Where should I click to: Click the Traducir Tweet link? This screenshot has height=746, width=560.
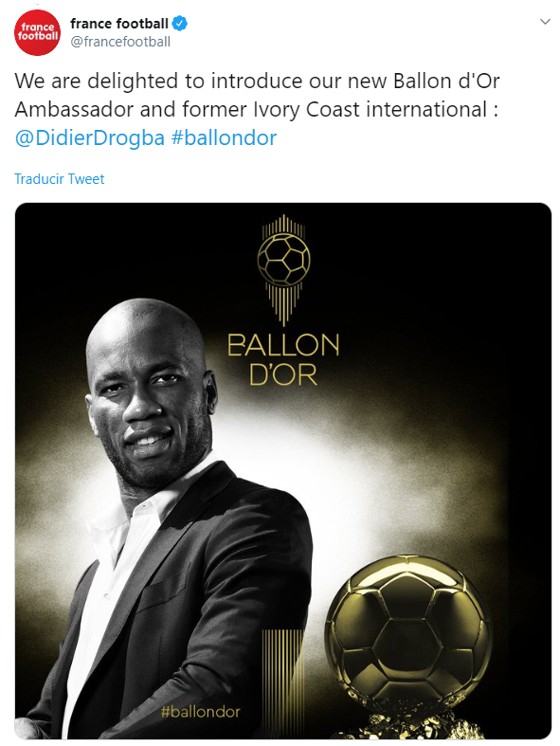[x=60, y=179]
